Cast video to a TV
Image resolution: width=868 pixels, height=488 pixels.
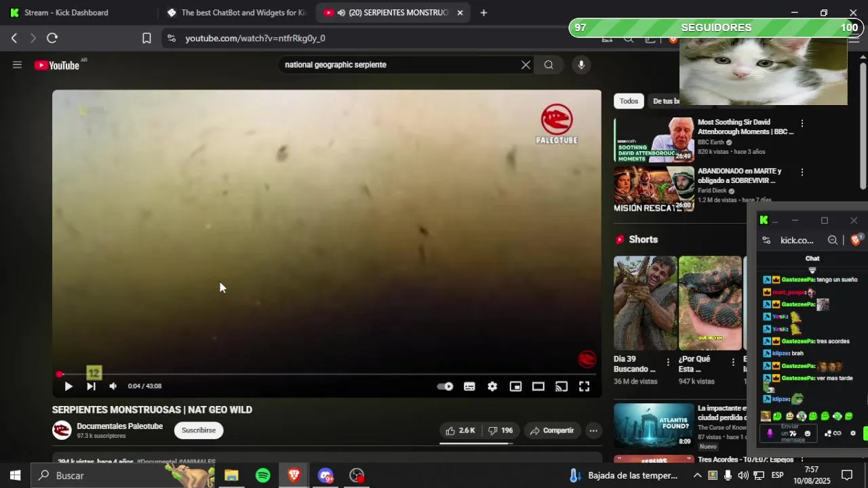tap(561, 386)
